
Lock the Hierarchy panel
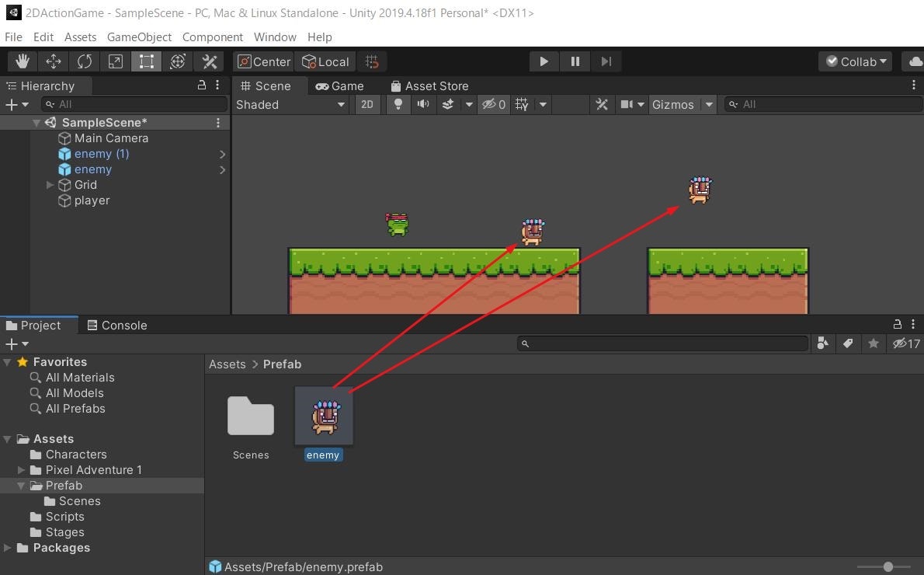202,85
